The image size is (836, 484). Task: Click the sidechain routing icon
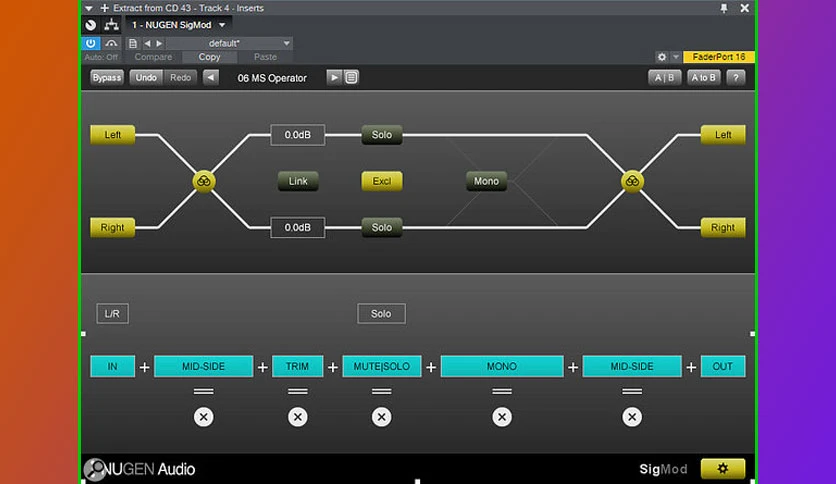(111, 25)
